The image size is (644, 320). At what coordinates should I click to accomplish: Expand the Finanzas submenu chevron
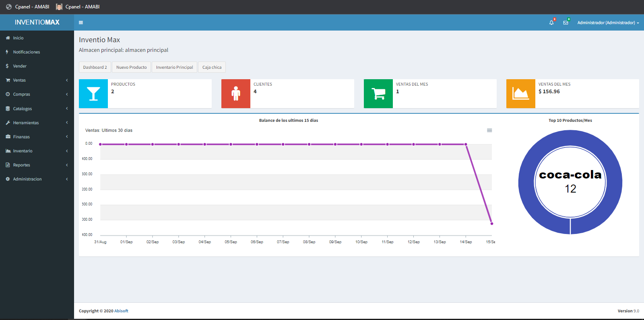point(67,137)
